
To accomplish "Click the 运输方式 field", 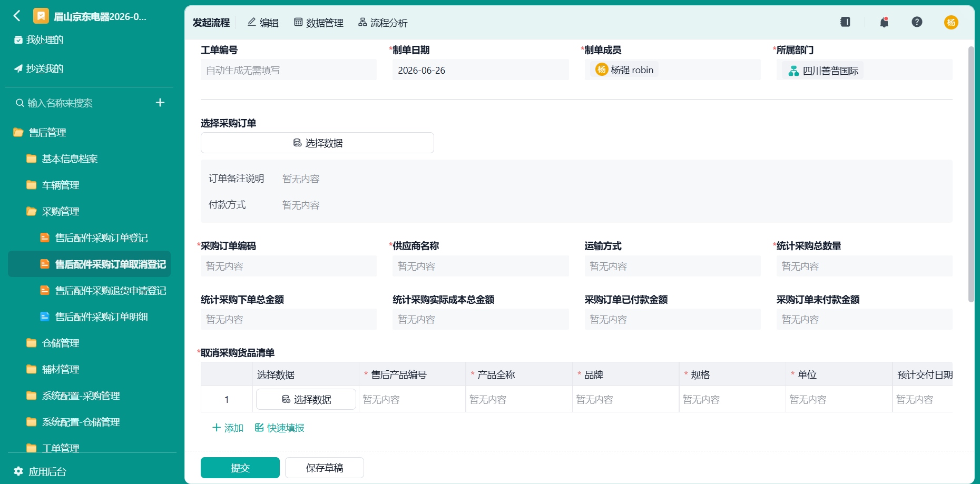I will (x=673, y=266).
